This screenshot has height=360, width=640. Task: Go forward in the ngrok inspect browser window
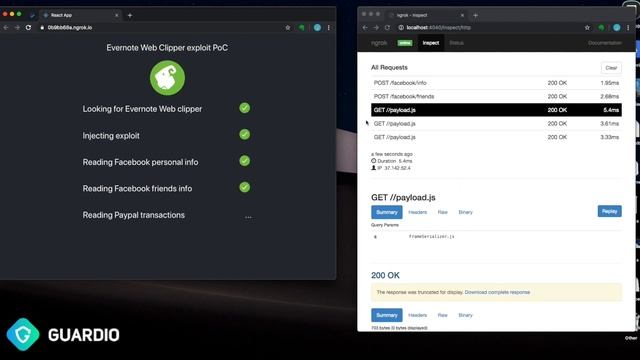pos(376,27)
